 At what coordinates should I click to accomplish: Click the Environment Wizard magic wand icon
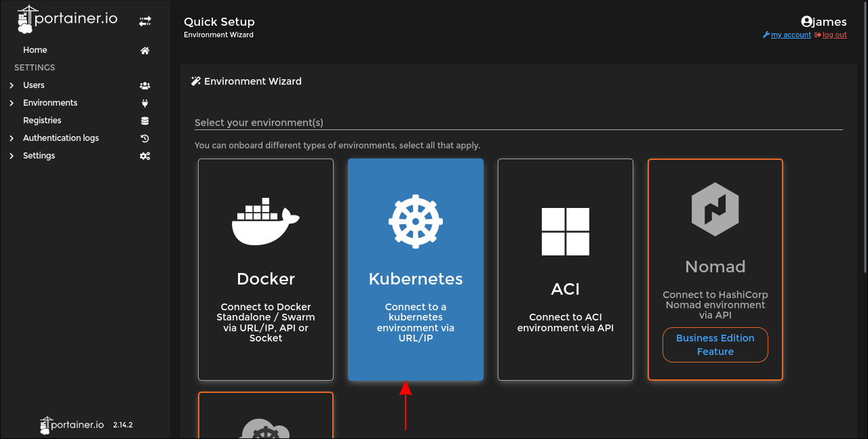[x=196, y=81]
